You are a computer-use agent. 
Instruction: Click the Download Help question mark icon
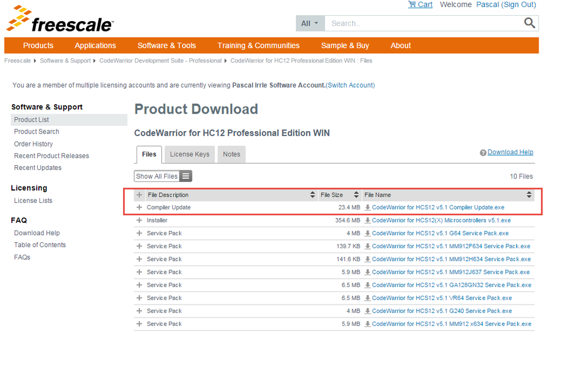point(483,152)
